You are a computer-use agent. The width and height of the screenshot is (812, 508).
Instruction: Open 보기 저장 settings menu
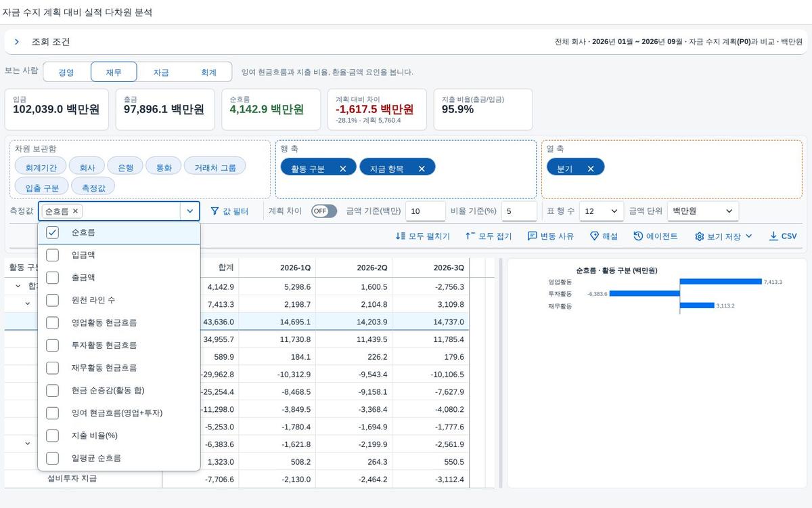click(723, 236)
